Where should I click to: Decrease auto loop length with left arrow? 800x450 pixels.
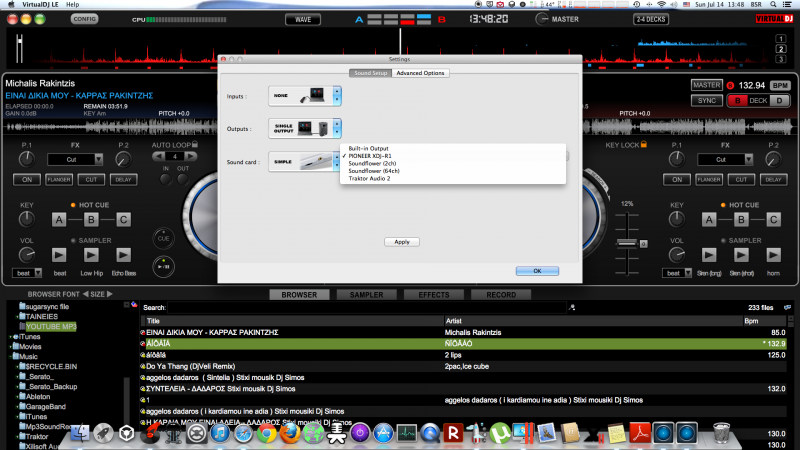(x=159, y=156)
